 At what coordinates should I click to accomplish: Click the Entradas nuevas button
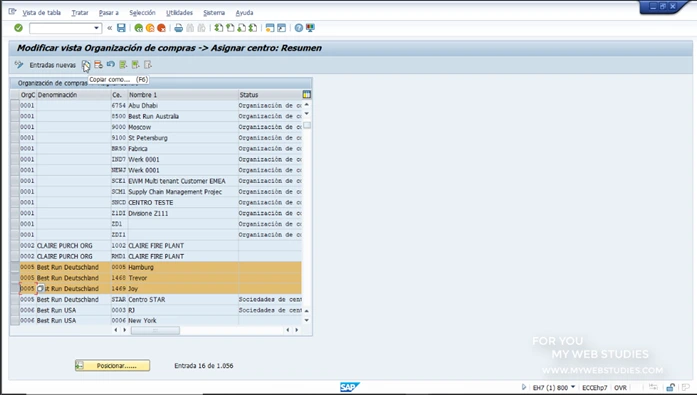pyautogui.click(x=52, y=65)
